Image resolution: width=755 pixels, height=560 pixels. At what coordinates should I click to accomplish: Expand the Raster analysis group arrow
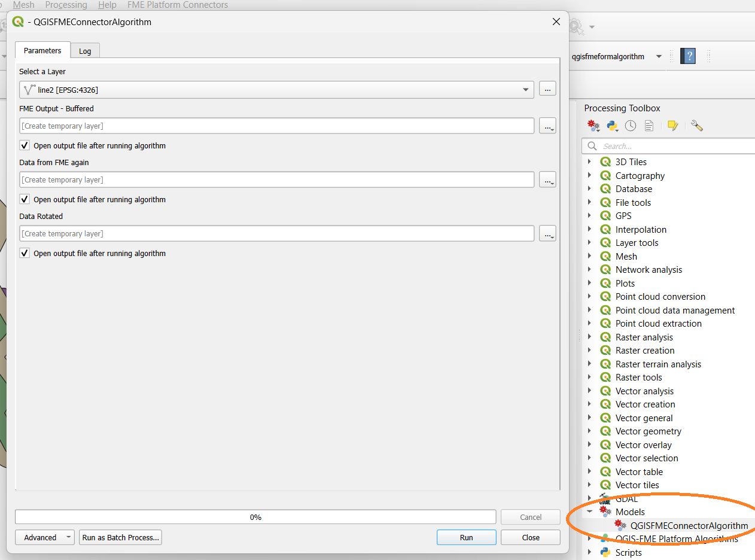590,337
